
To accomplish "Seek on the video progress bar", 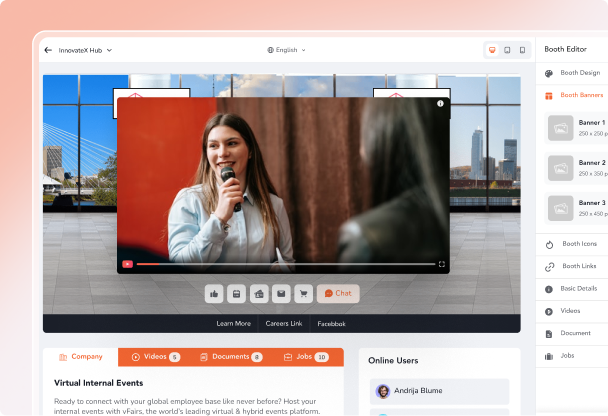I will pyautogui.click(x=286, y=264).
